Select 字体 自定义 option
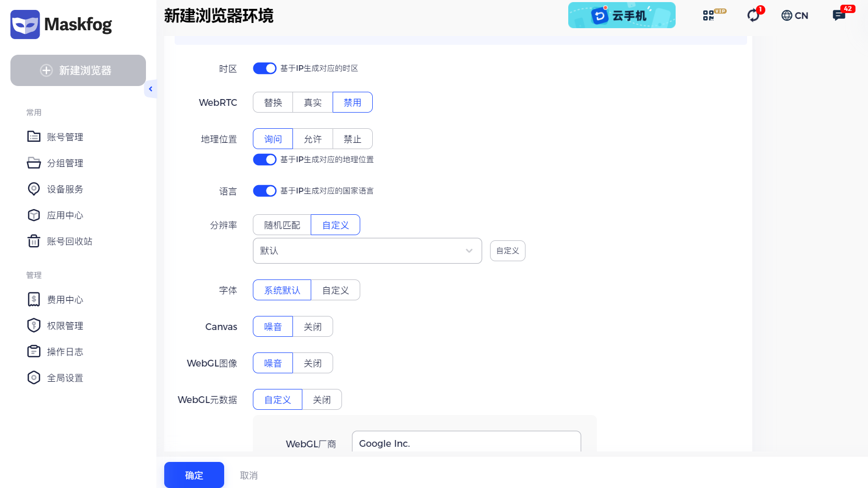Screen dimensions: 868x488 pos(335,290)
